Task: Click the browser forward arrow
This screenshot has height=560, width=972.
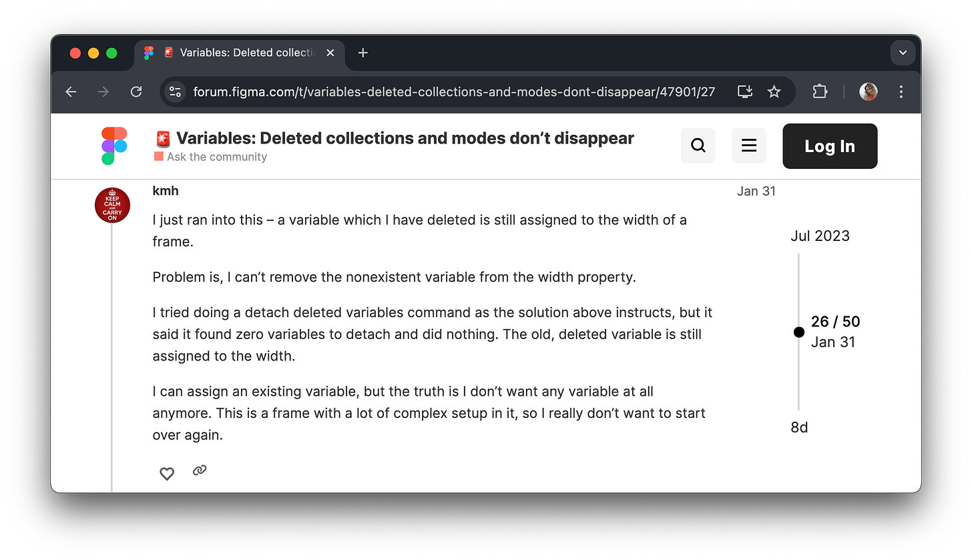Action: pos(103,91)
